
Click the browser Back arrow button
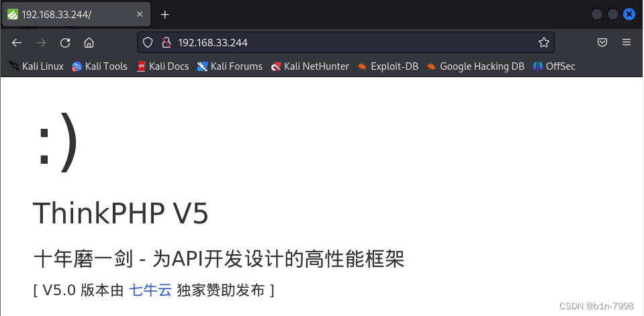tap(16, 43)
